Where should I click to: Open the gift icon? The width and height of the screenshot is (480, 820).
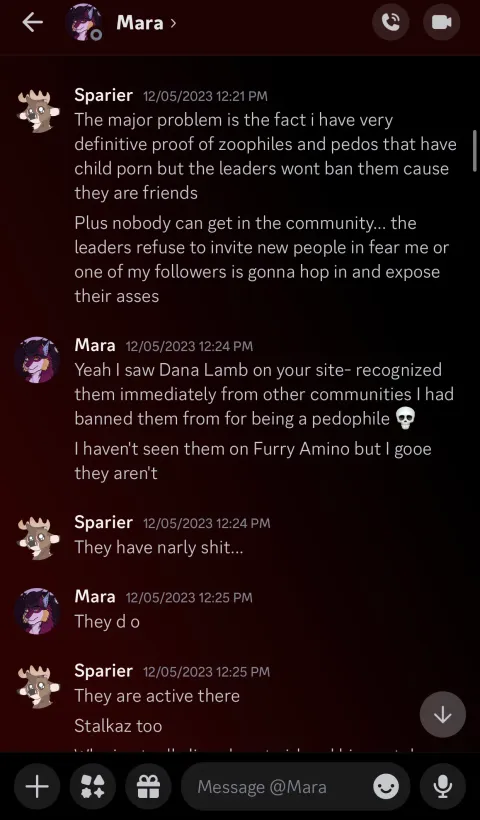[x=148, y=787]
